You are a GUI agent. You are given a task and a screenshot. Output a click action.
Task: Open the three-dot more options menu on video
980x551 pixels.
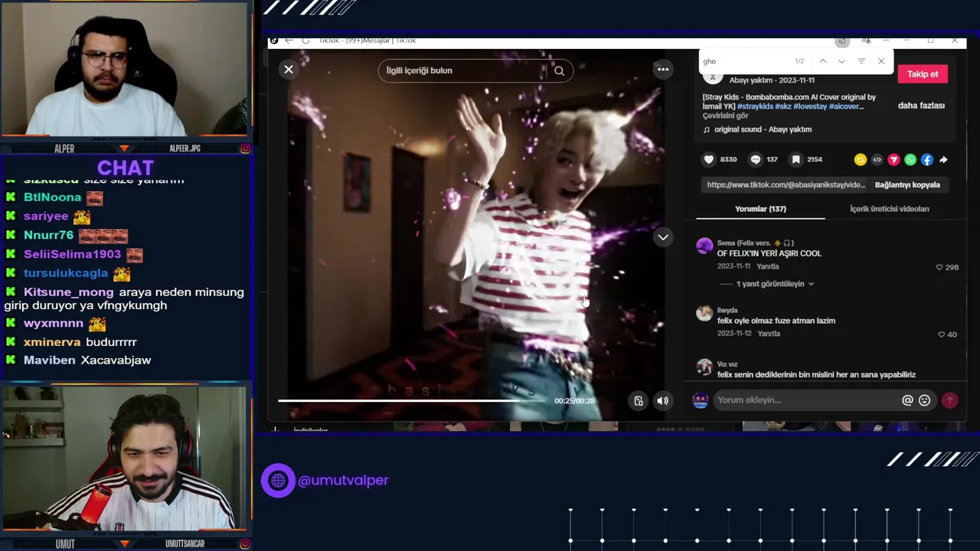click(x=663, y=70)
